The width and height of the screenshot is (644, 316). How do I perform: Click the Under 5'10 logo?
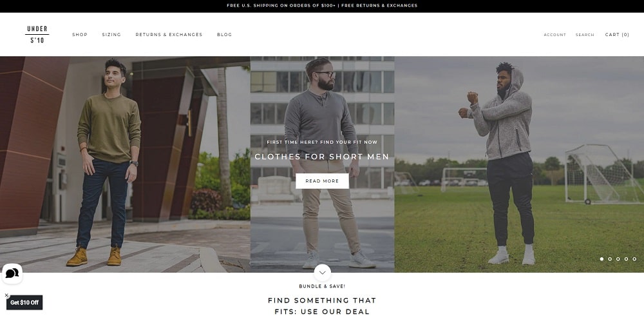pos(37,35)
